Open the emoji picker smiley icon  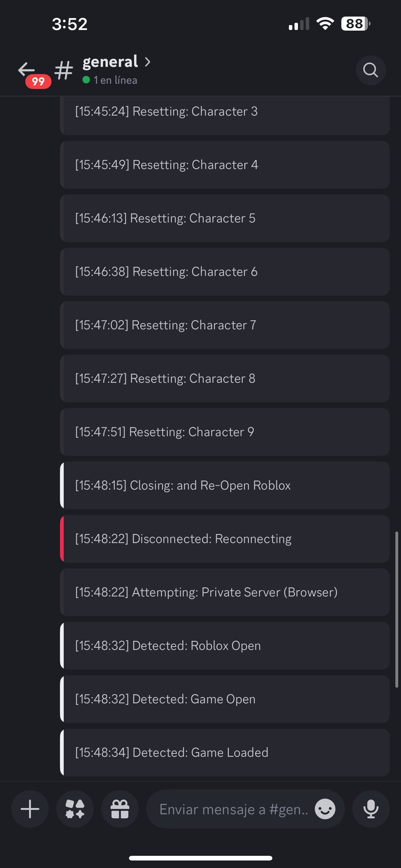pos(325,809)
